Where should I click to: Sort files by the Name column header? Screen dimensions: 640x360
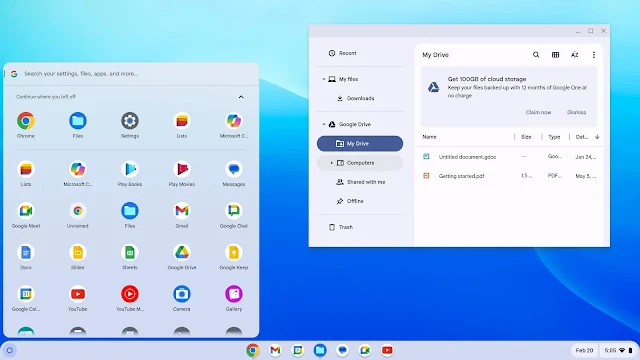coord(429,137)
